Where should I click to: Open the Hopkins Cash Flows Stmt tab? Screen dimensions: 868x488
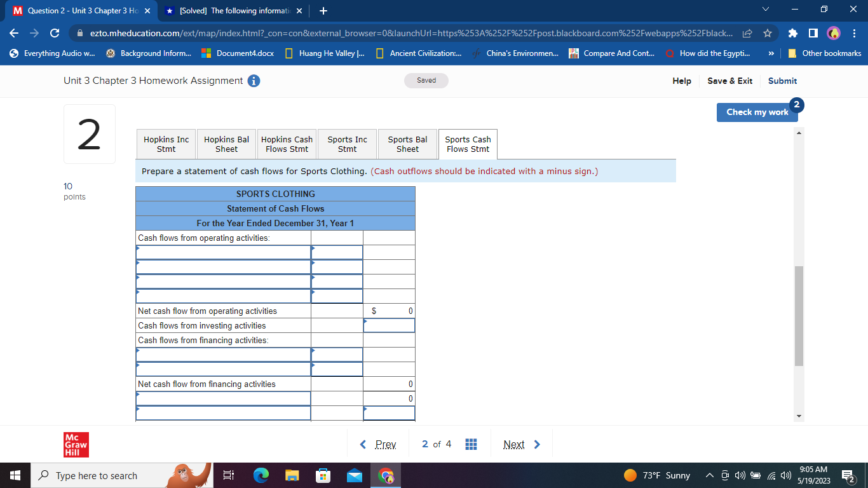click(x=287, y=144)
